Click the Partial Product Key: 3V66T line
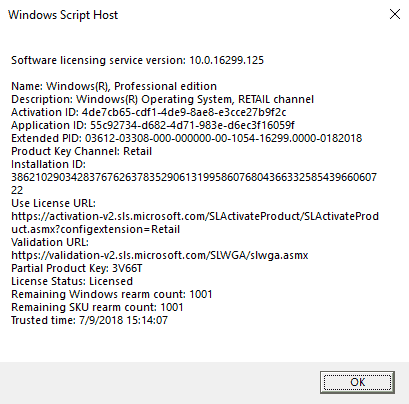The width and height of the screenshot is (409, 404). [77, 268]
